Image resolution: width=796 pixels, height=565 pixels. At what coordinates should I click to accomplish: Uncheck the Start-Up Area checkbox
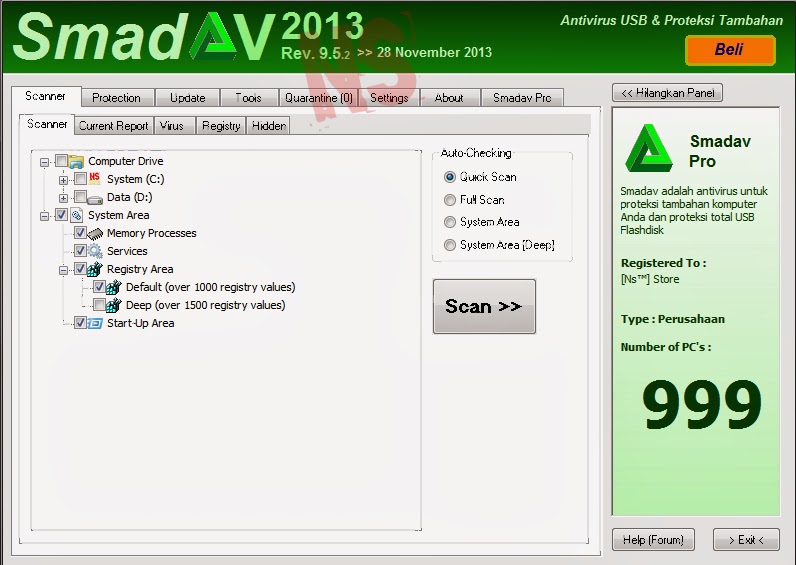(80, 323)
